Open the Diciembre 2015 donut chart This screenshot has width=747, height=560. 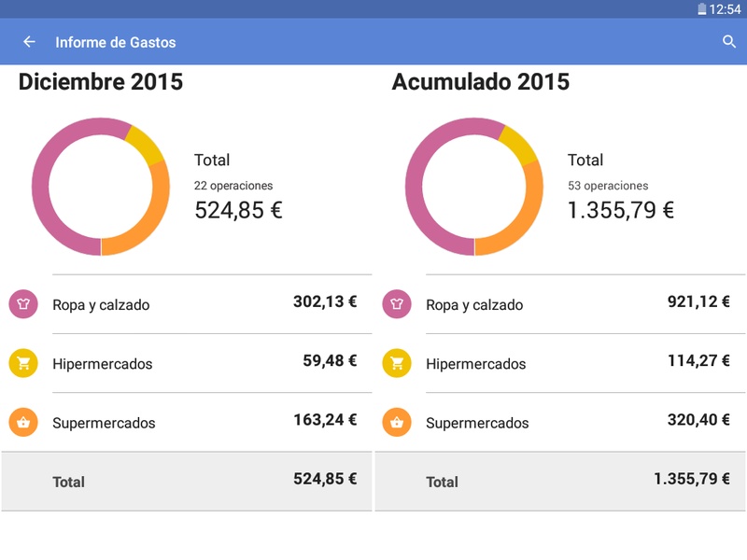101,187
